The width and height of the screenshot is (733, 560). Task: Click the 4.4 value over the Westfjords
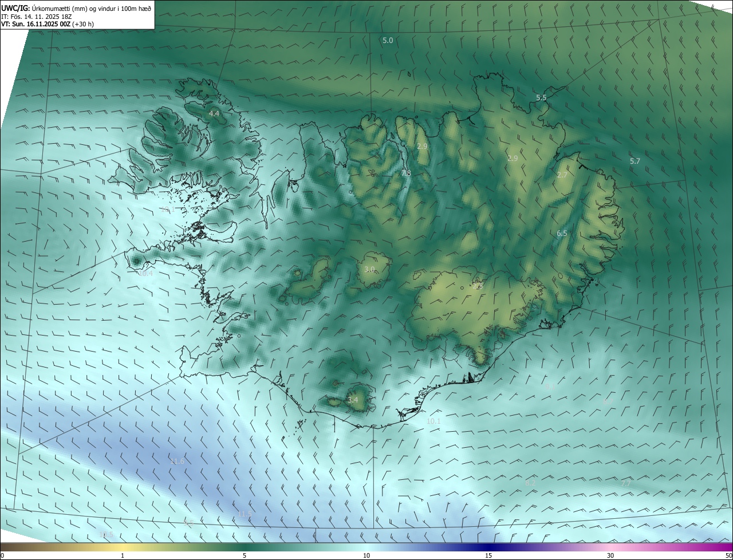pyautogui.click(x=214, y=114)
